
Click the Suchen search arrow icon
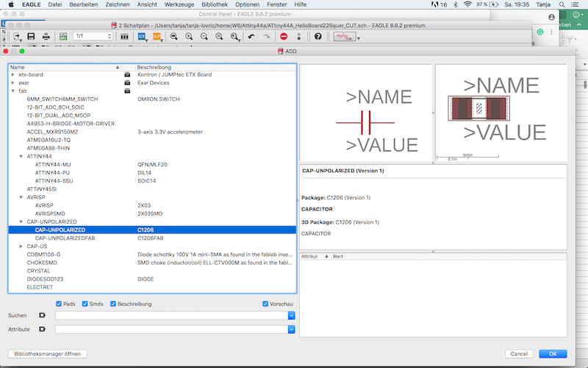43,316
